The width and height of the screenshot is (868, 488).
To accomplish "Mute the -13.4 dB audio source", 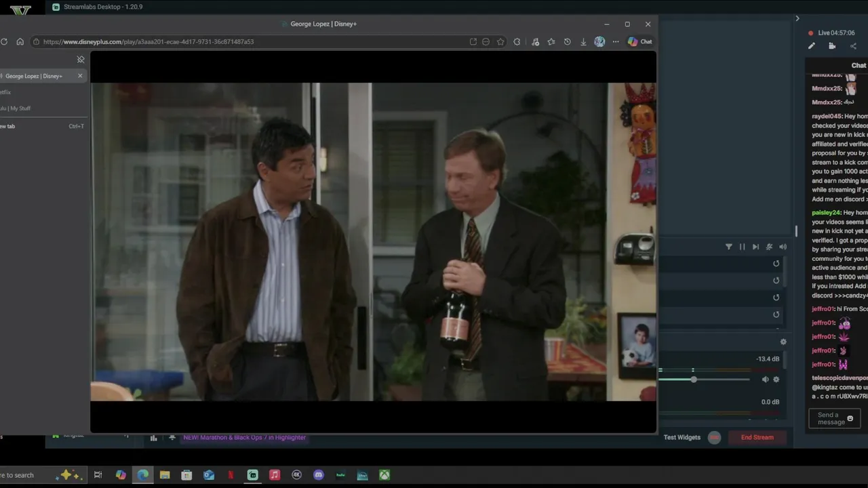I will [765, 380].
